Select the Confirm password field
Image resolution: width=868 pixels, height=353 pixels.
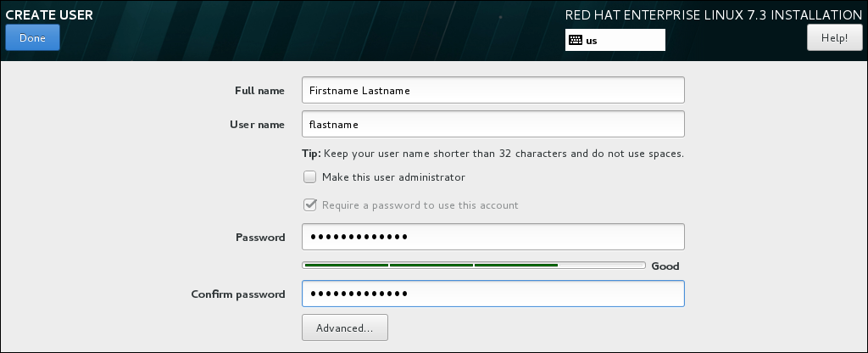pos(492,294)
